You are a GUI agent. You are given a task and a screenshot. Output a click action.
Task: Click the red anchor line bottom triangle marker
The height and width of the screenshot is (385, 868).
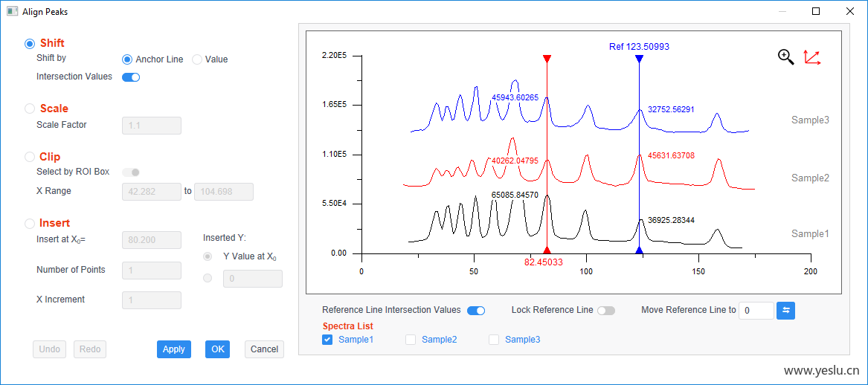coord(547,250)
